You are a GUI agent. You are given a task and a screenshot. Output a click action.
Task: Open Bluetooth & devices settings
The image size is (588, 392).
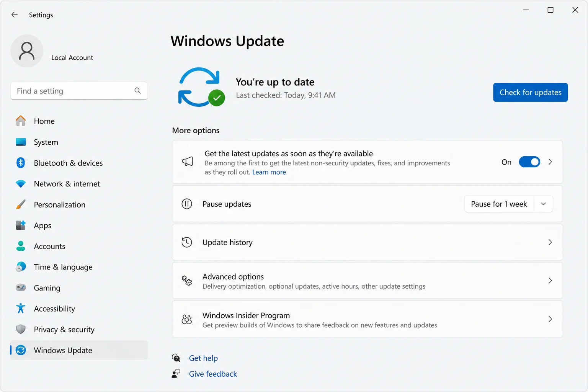point(79,163)
